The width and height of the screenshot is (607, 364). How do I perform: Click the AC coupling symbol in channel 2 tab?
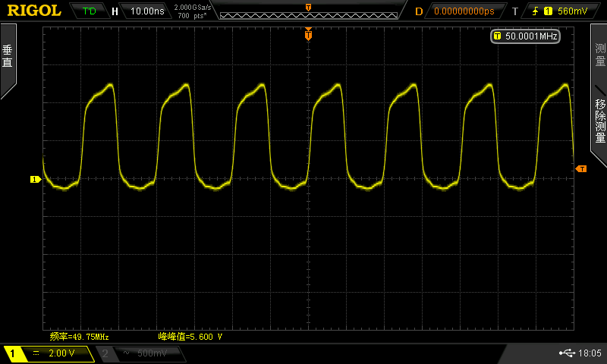[x=126, y=353]
